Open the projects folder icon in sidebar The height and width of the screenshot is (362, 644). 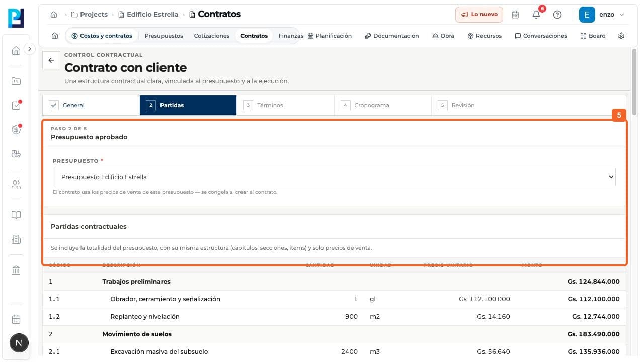coord(16,81)
